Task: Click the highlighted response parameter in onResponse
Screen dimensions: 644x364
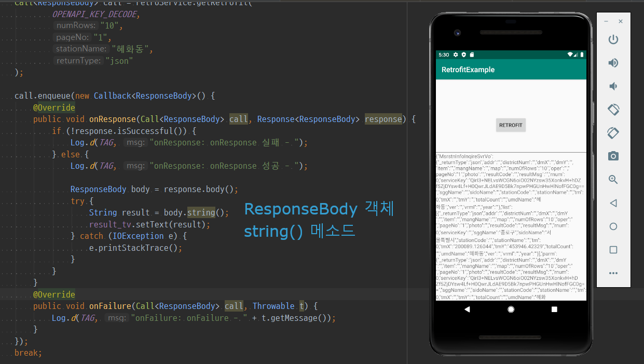Action: point(383,119)
